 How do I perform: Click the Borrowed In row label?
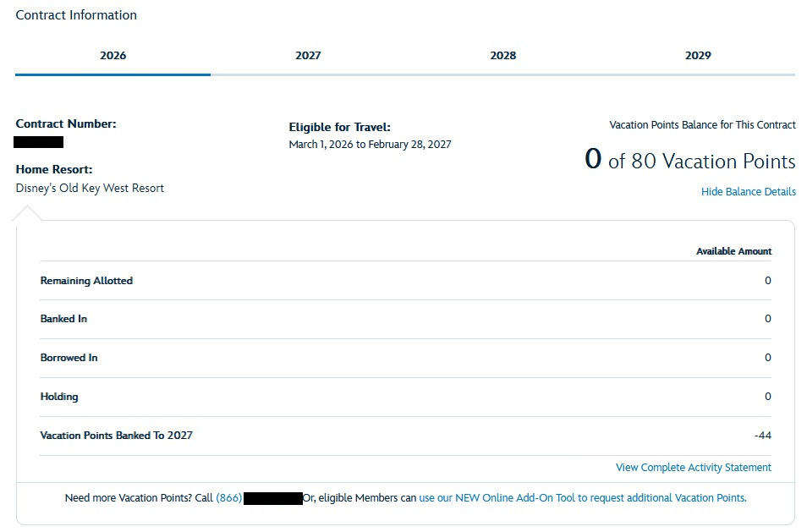(69, 358)
